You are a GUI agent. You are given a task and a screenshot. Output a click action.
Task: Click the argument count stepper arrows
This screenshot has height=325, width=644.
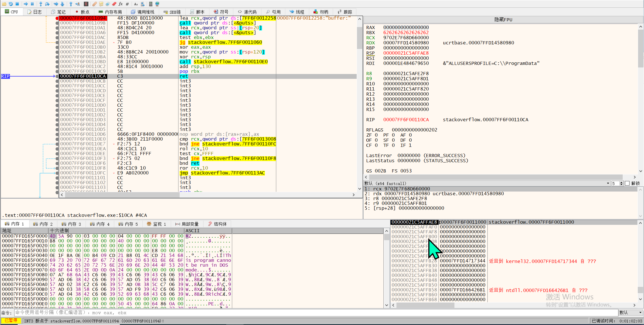pos(621,183)
